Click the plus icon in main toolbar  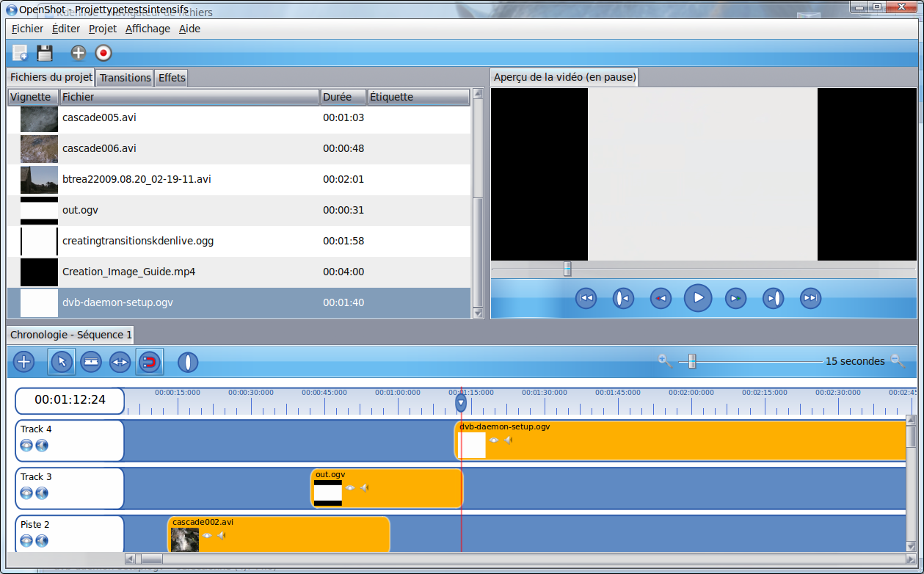click(x=78, y=53)
